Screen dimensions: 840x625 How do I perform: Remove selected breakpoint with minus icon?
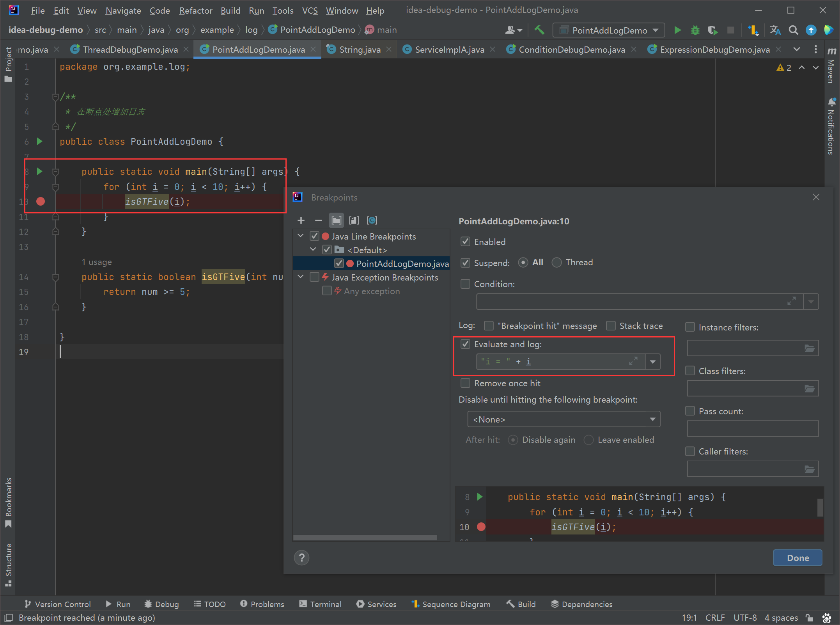(318, 220)
